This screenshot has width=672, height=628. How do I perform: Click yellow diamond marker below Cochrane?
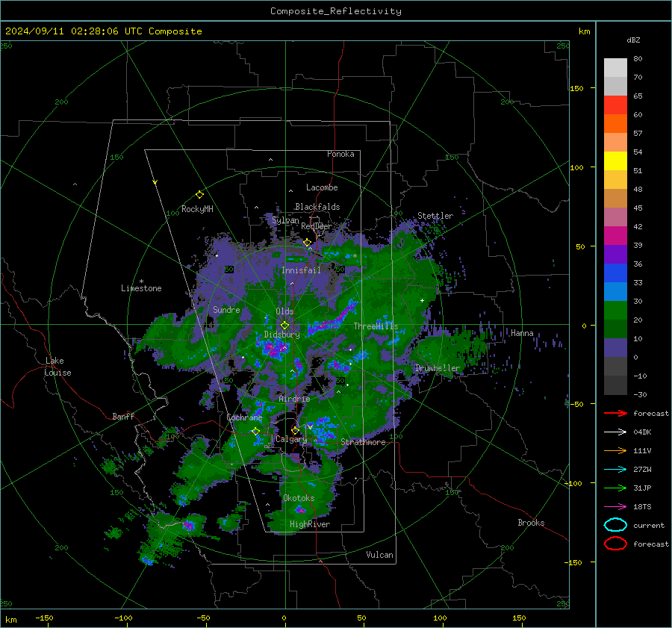(256, 432)
